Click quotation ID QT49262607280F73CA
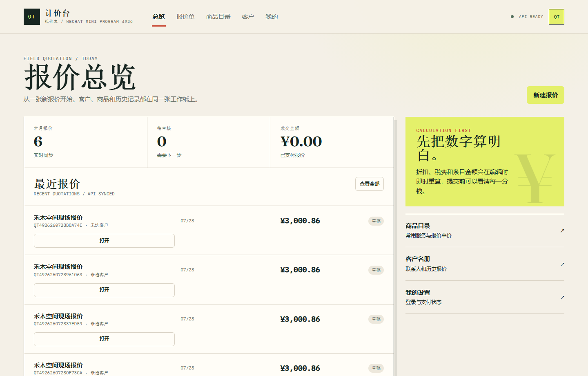The height and width of the screenshot is (376, 588). point(58,373)
